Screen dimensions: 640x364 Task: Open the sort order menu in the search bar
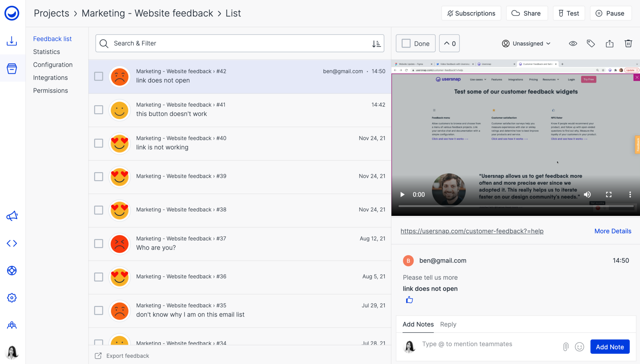tap(376, 43)
